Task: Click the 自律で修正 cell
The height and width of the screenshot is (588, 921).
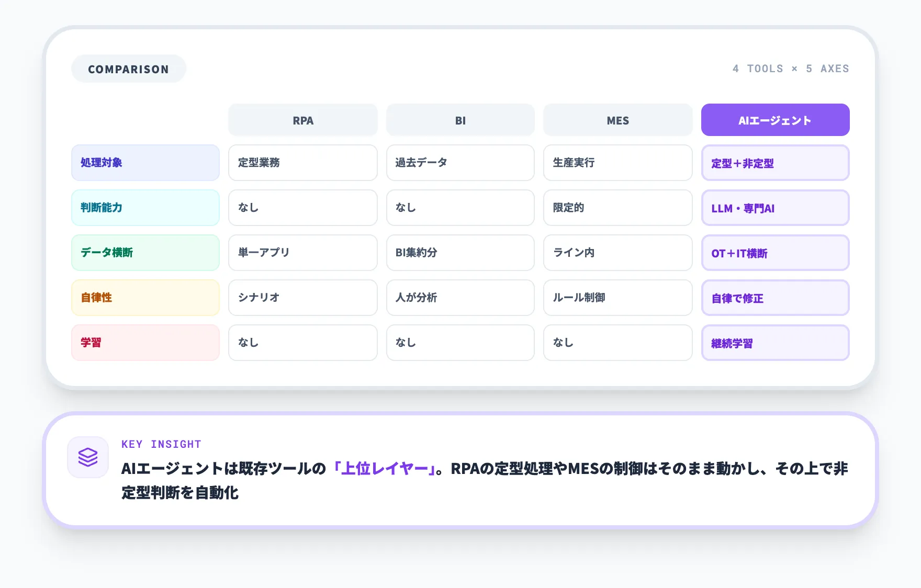Action: pos(774,298)
